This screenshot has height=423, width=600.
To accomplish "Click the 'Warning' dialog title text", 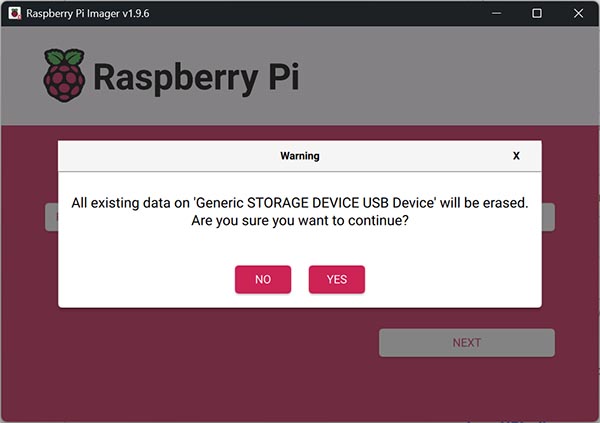I will pos(300,156).
